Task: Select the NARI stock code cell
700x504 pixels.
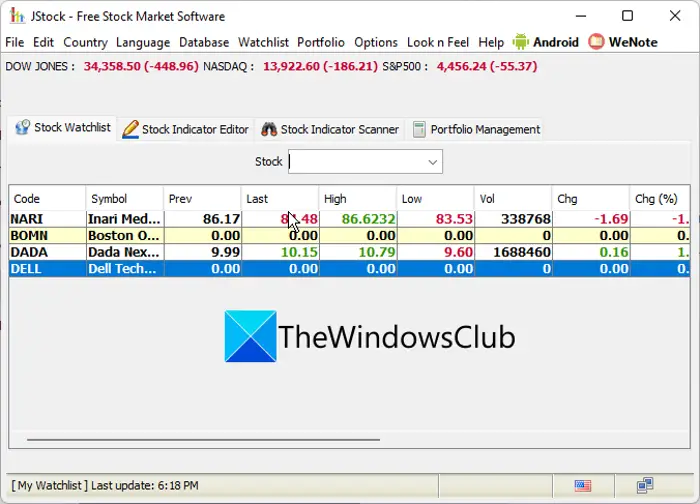Action: pos(47,219)
